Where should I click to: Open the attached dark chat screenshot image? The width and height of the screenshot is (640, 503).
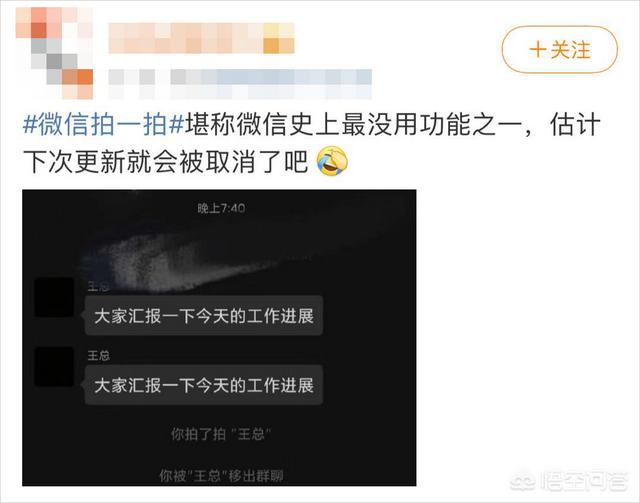coord(219,338)
